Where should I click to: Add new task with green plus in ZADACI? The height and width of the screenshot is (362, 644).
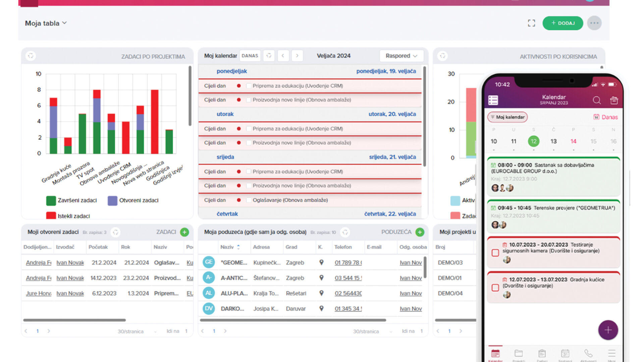click(x=184, y=232)
